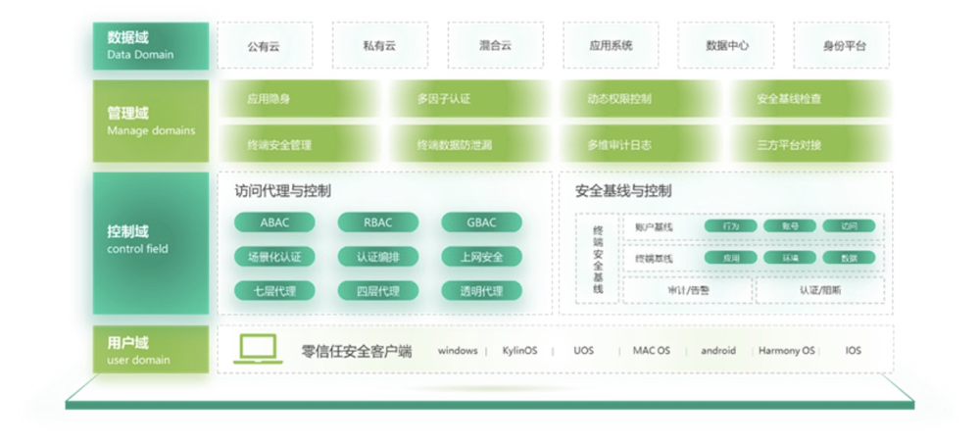Screen dimensions: 980x443
Task: Select the 四层代理 pill
Action: coord(378,290)
